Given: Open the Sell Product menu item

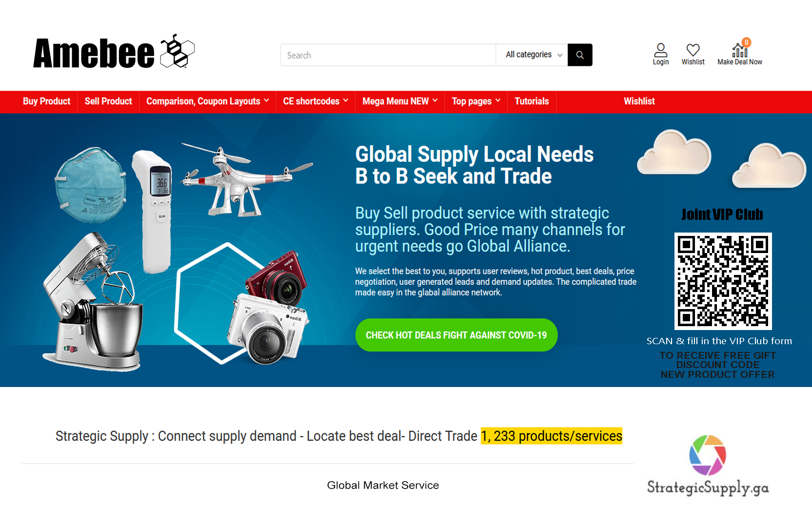Looking at the screenshot, I should tap(108, 101).
